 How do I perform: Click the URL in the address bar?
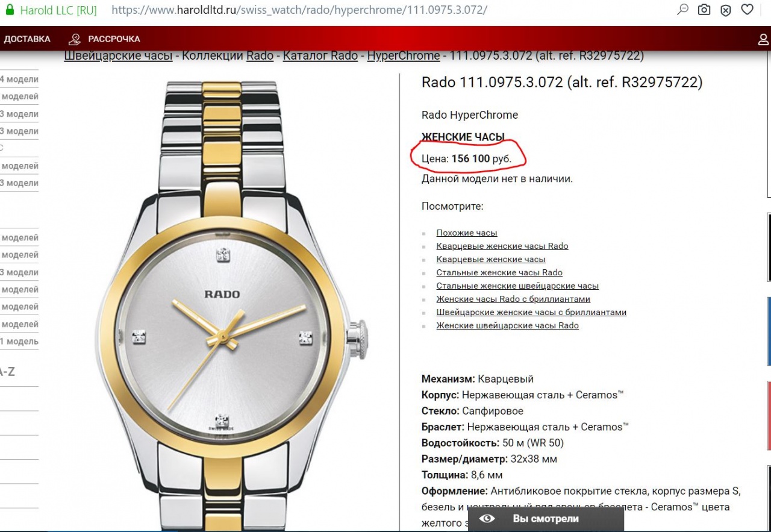[x=299, y=10]
